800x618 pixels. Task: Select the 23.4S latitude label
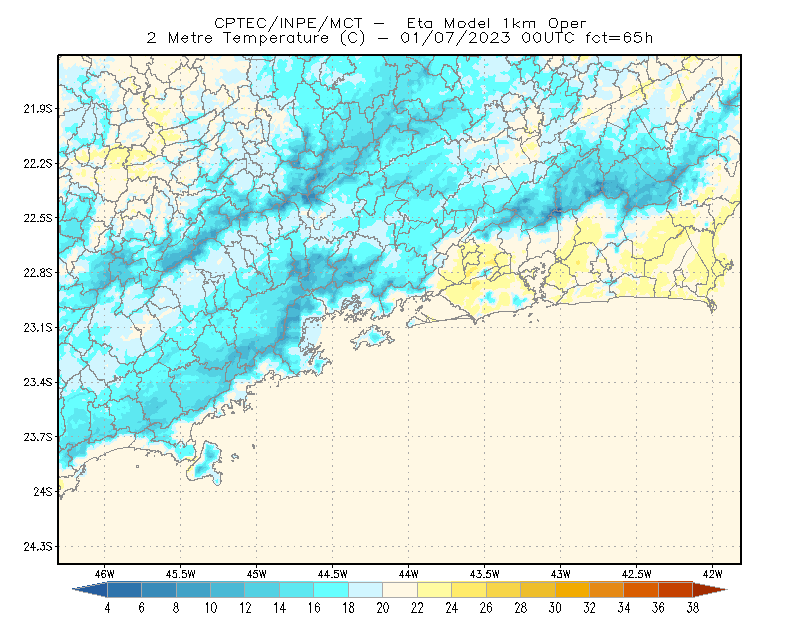(38, 382)
